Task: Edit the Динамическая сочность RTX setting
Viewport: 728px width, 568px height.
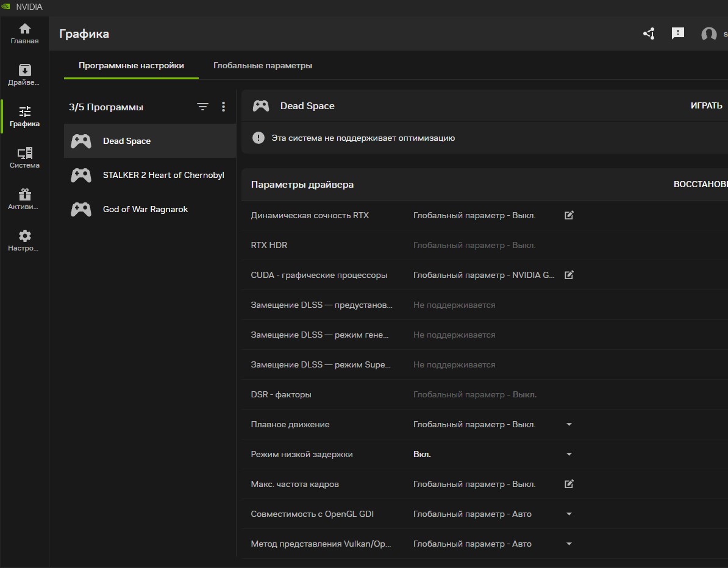Action: pos(569,215)
